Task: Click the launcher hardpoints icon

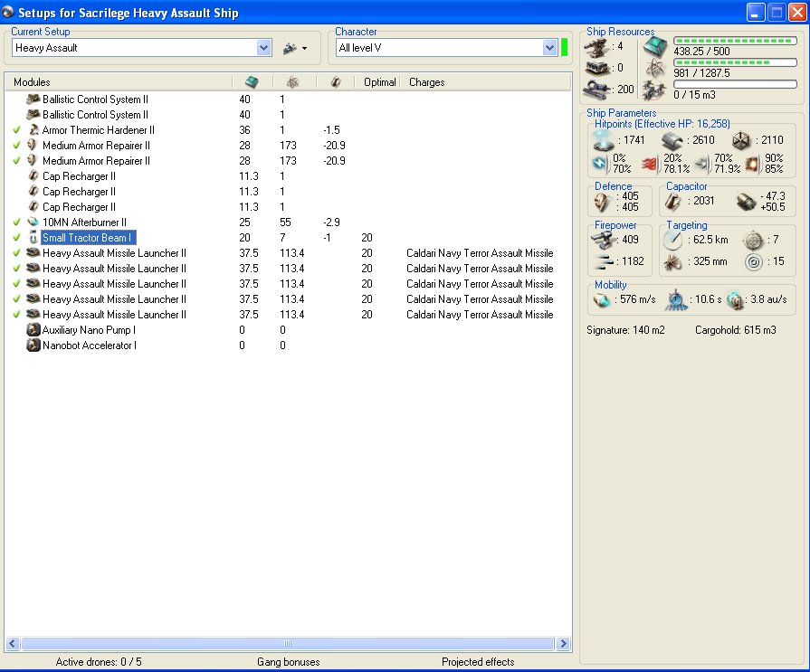Action: pyautogui.click(x=596, y=68)
